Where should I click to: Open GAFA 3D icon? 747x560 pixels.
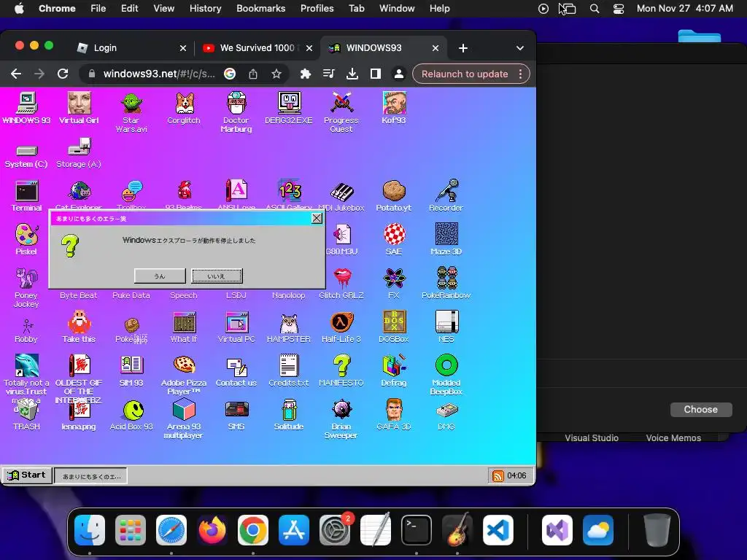pyautogui.click(x=394, y=415)
